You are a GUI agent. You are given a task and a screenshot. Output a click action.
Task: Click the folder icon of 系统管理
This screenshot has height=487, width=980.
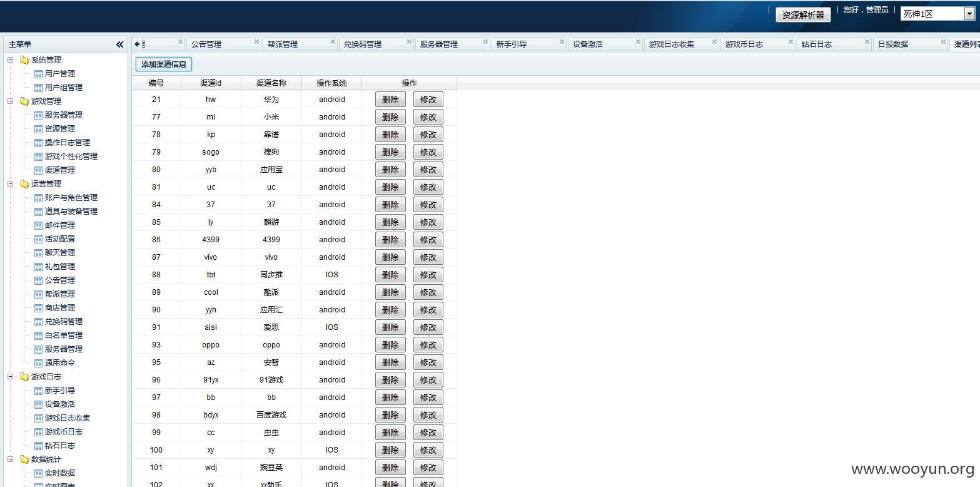tap(24, 60)
